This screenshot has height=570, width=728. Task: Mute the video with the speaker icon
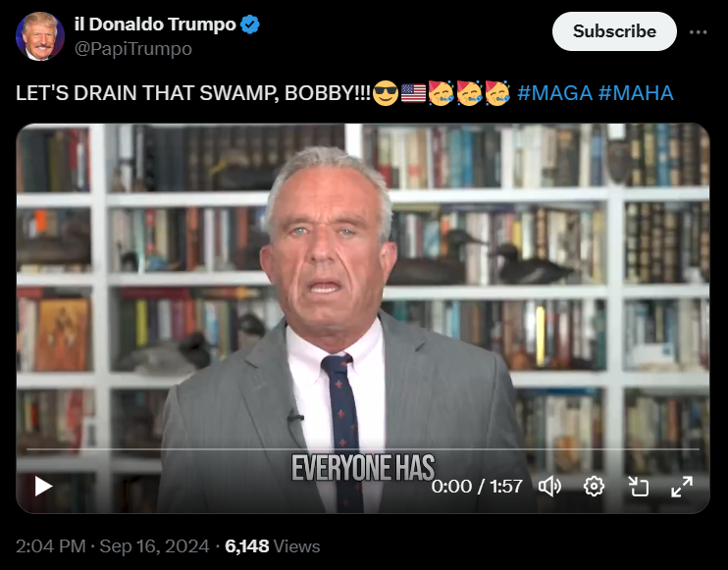549,487
